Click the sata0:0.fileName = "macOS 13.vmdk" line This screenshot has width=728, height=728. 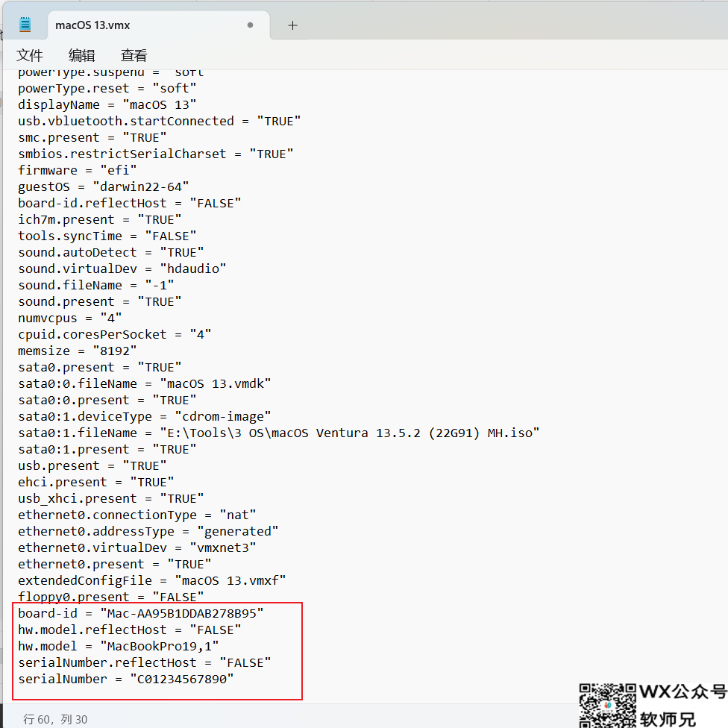[x=145, y=383]
